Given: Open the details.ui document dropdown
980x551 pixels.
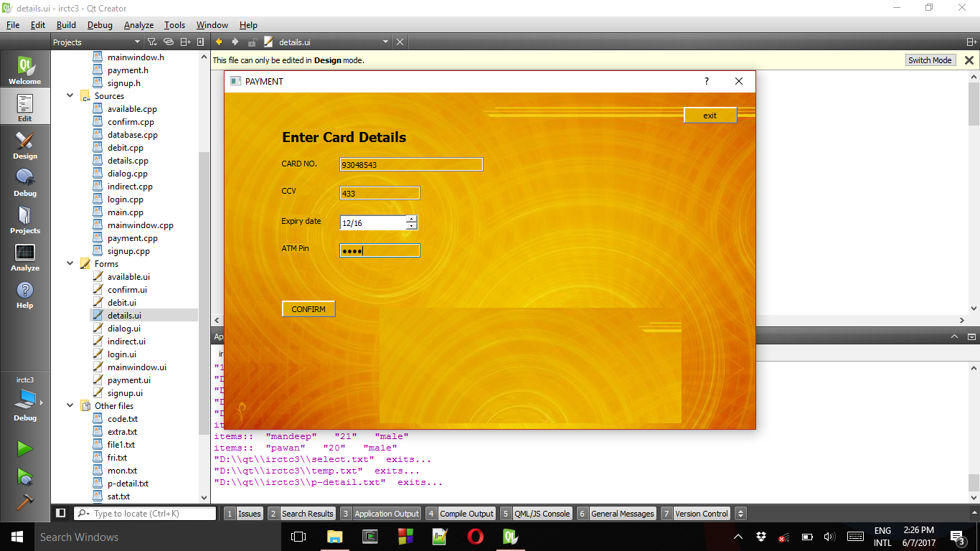Looking at the screenshot, I should click(x=385, y=42).
